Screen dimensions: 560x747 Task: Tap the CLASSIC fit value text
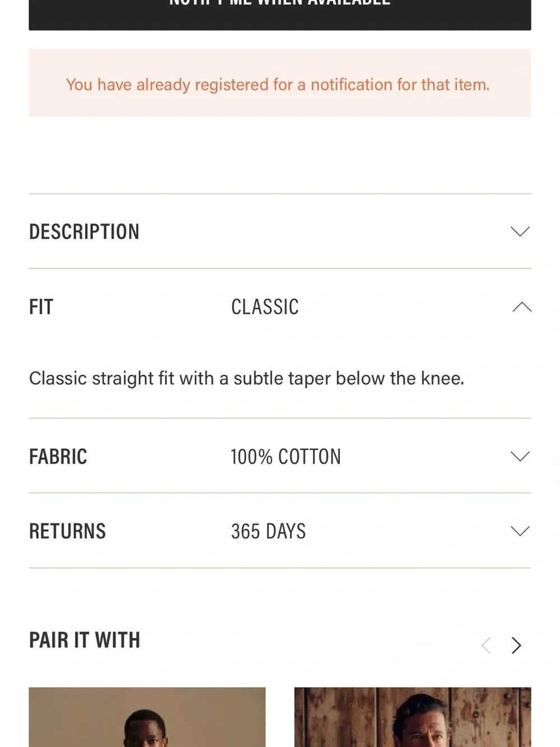pos(265,307)
